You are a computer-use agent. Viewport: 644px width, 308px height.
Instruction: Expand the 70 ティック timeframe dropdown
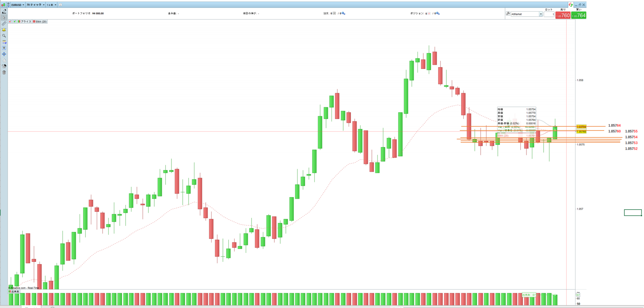pos(35,5)
